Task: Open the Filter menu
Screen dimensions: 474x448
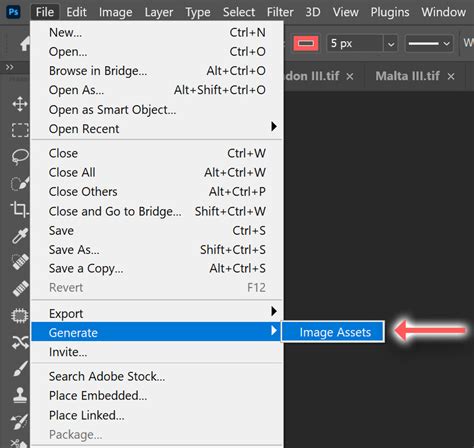Action: tap(280, 12)
